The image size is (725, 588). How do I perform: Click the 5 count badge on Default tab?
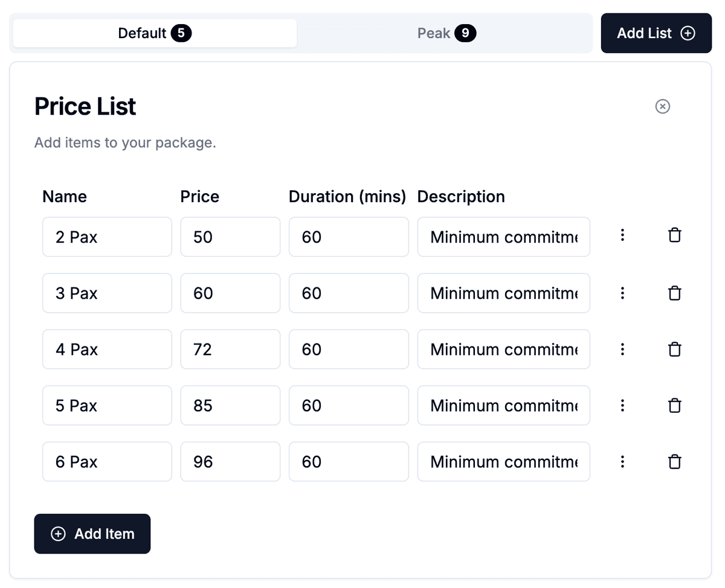(181, 33)
